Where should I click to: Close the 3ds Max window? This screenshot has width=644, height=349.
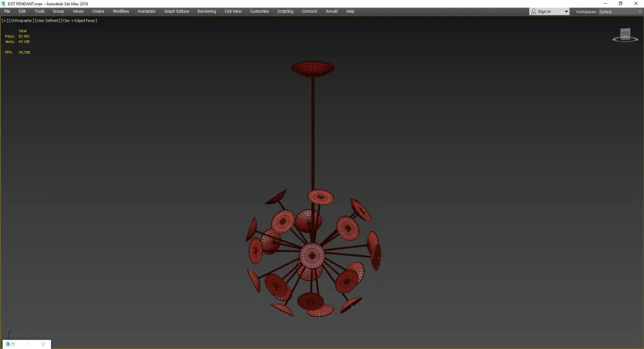tap(635, 4)
